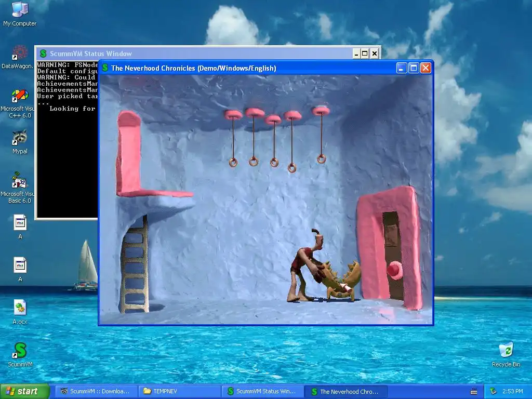Viewport: 532px width, 399px height.
Task: Pull the middle hanging ring
Action: (274, 162)
